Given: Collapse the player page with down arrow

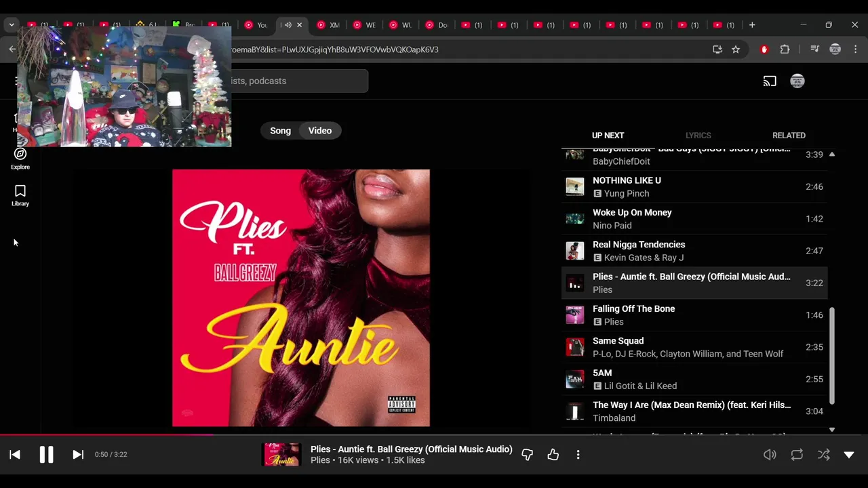Looking at the screenshot, I should (849, 455).
